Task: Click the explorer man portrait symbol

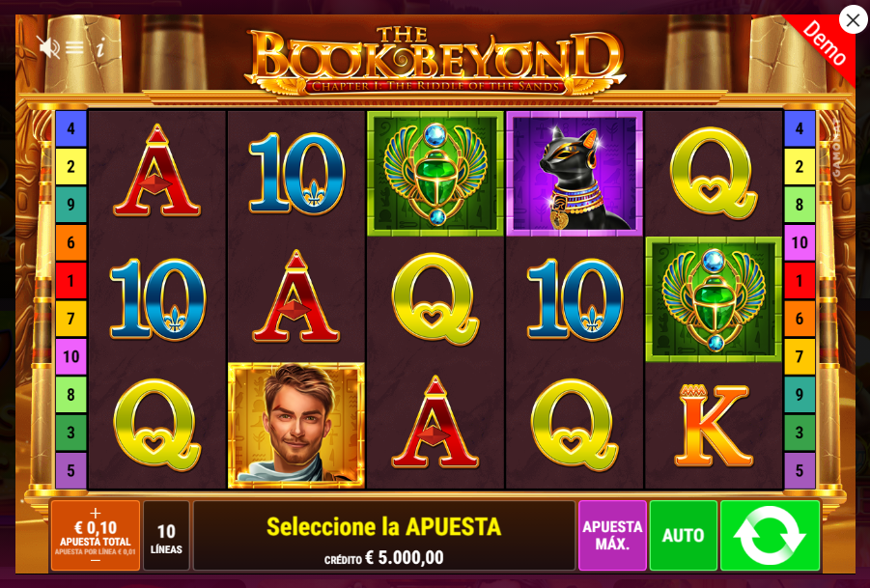Action: pyautogui.click(x=296, y=426)
